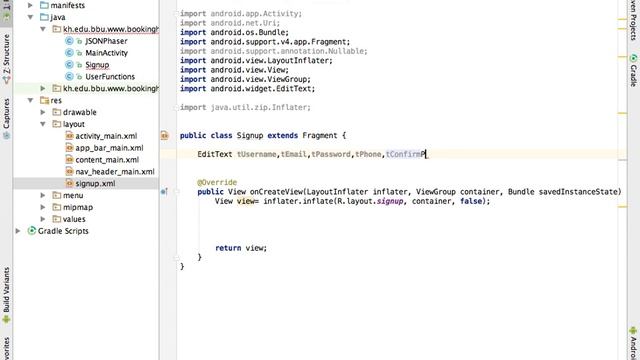The image size is (640, 360).
Task: Click the menu folder icon
Action: pos(57,195)
